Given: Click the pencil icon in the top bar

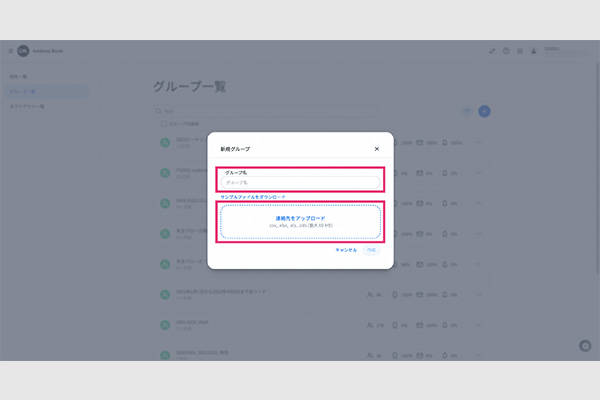Looking at the screenshot, I should (492, 51).
